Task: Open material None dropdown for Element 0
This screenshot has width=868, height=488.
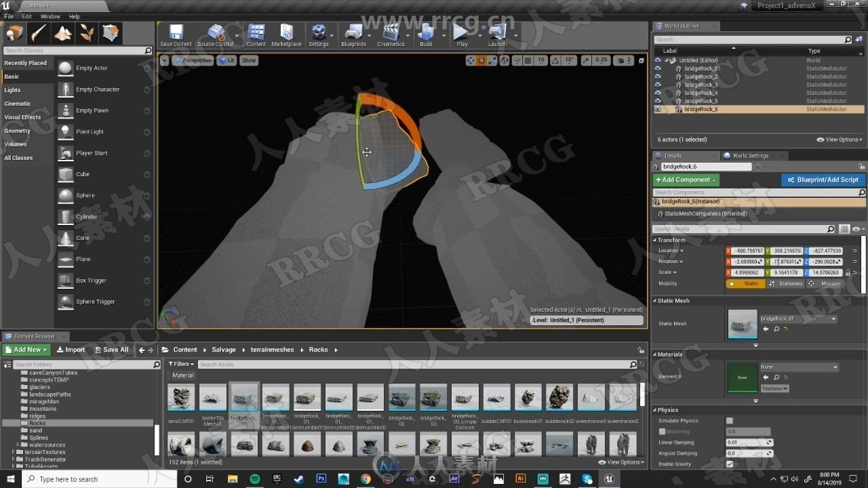Action: click(798, 367)
